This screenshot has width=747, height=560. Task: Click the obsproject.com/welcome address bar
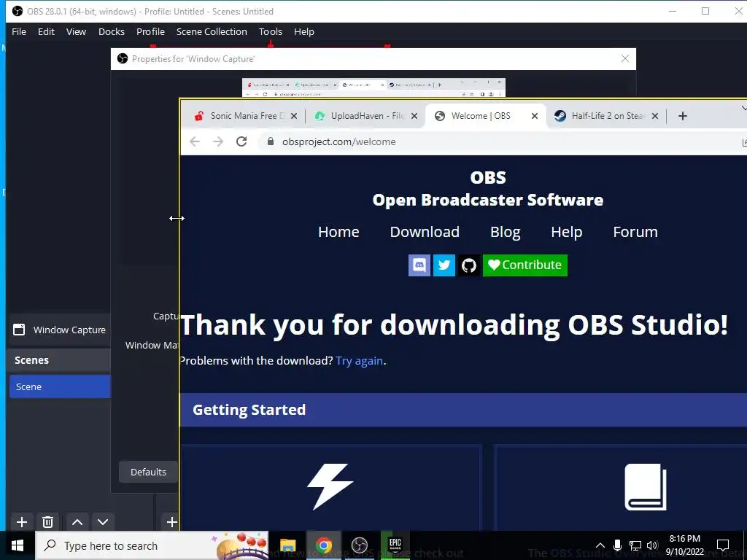tap(500, 142)
